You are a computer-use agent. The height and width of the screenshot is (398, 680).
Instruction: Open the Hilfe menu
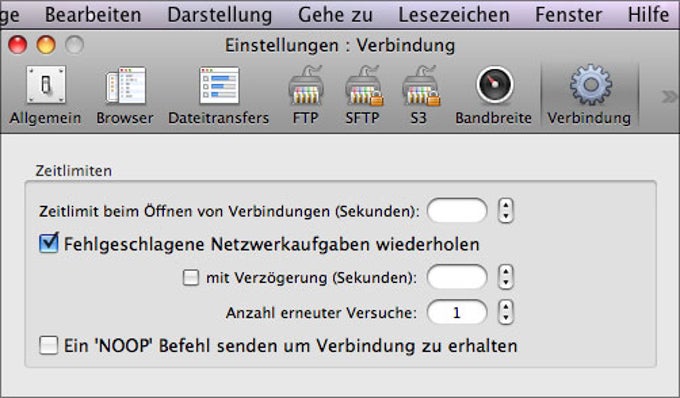648,14
